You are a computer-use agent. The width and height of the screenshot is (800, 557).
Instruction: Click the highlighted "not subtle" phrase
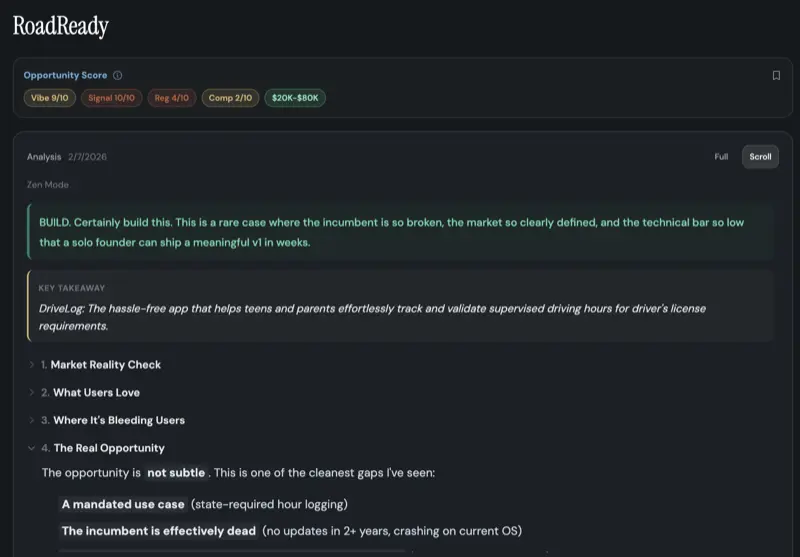176,472
